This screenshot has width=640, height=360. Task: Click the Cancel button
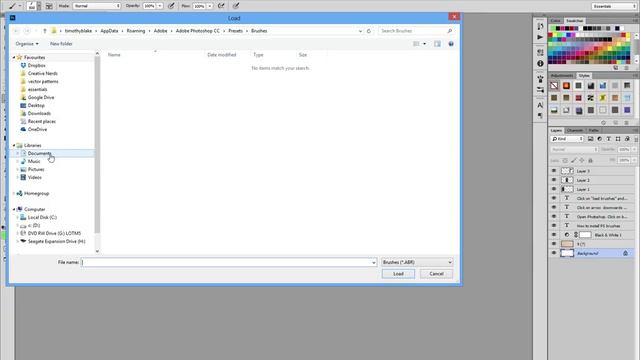(436, 274)
